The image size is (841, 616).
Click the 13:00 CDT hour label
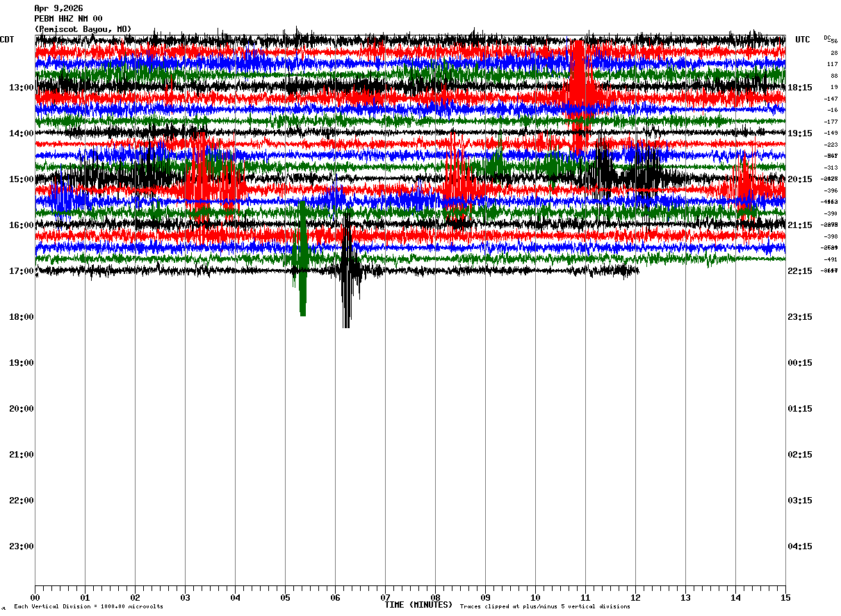pyautogui.click(x=21, y=88)
